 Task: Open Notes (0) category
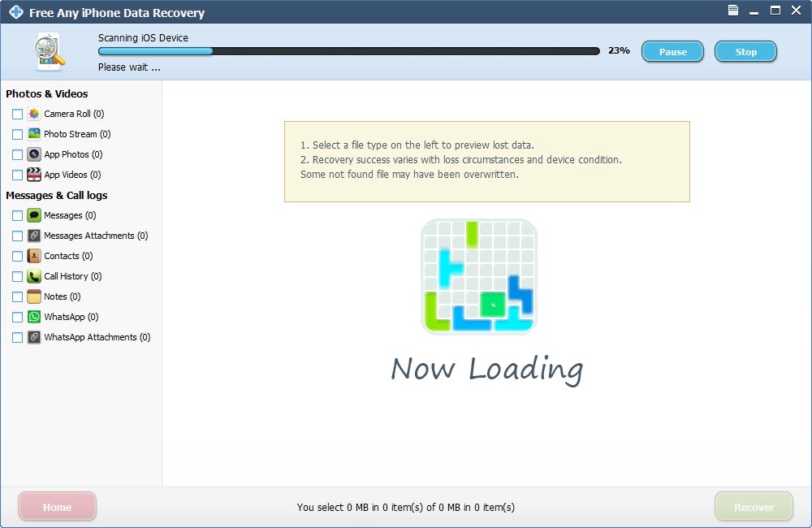pyautogui.click(x=63, y=296)
